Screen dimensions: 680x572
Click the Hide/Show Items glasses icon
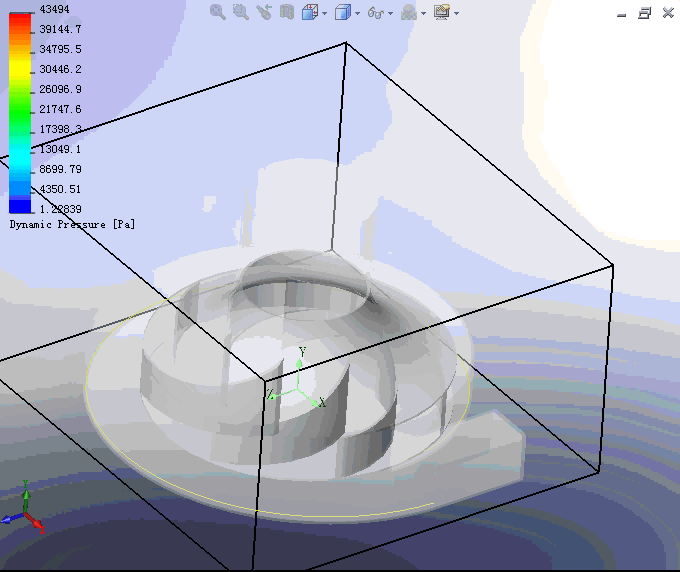pos(376,13)
